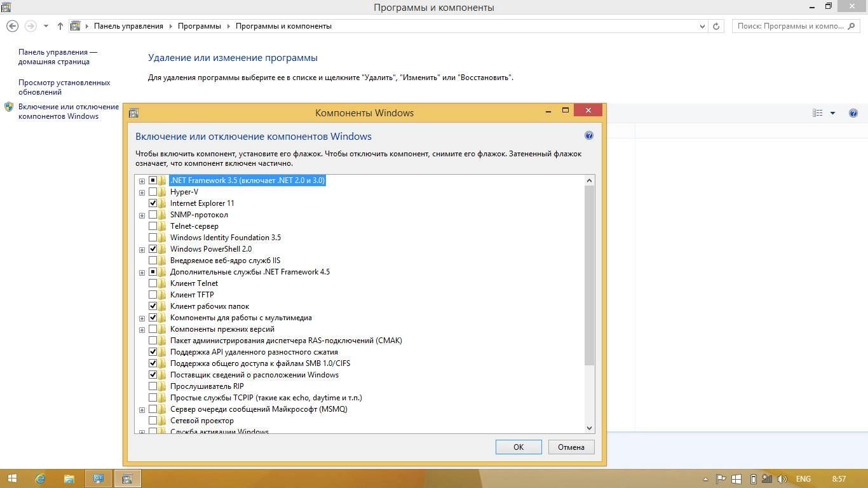Select Поставщик сведений о расположении Windows row

click(254, 375)
